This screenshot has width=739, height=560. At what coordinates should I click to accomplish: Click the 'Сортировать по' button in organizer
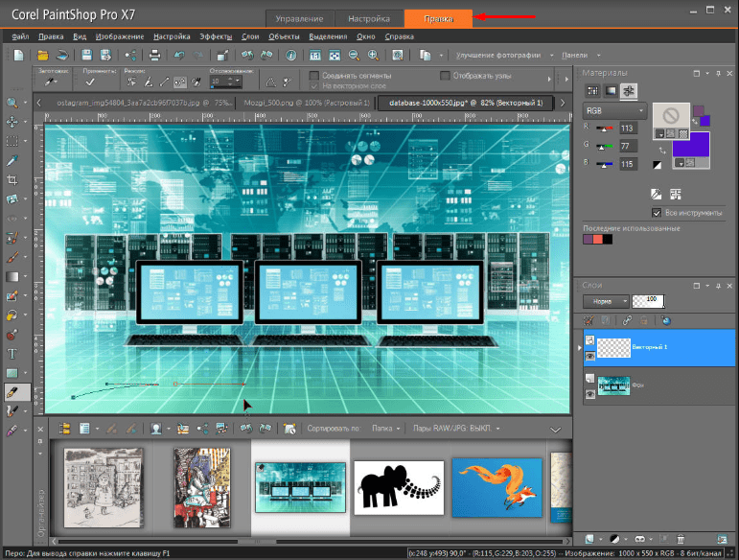click(x=333, y=429)
